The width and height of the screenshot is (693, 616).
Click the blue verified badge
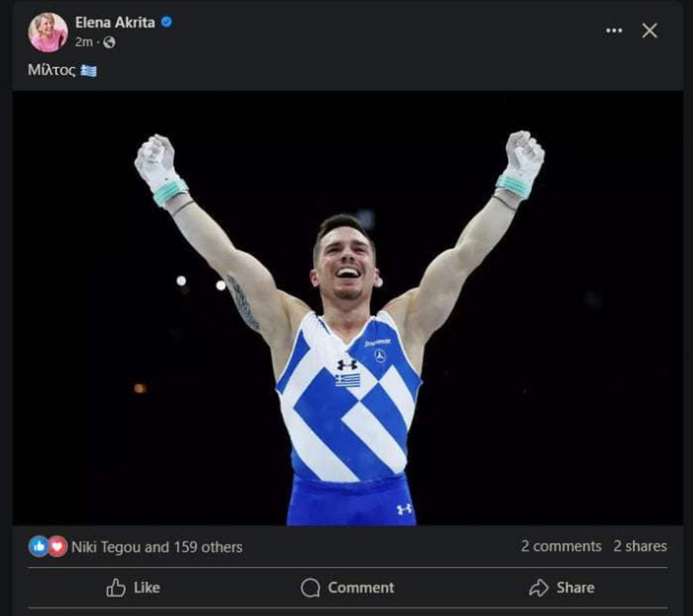click(x=166, y=22)
